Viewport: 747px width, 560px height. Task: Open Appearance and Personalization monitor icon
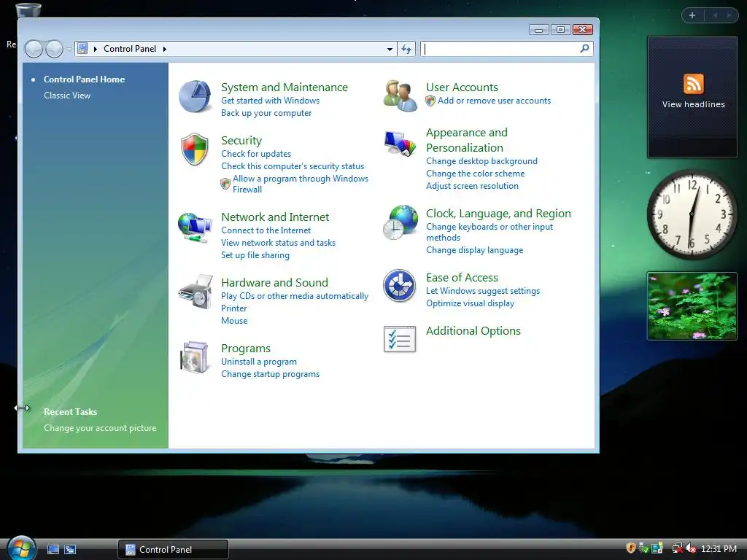coord(400,144)
